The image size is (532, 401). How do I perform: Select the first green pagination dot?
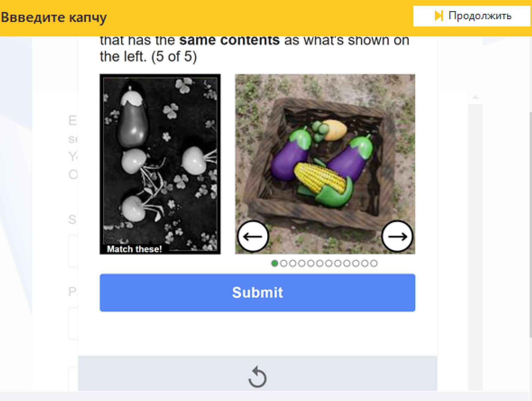click(x=274, y=263)
